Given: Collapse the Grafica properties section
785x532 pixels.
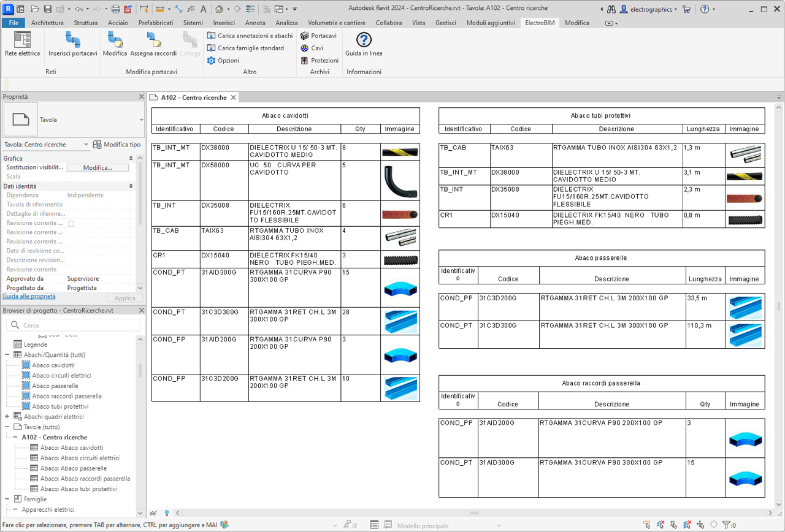Looking at the screenshot, I should pyautogui.click(x=131, y=158).
